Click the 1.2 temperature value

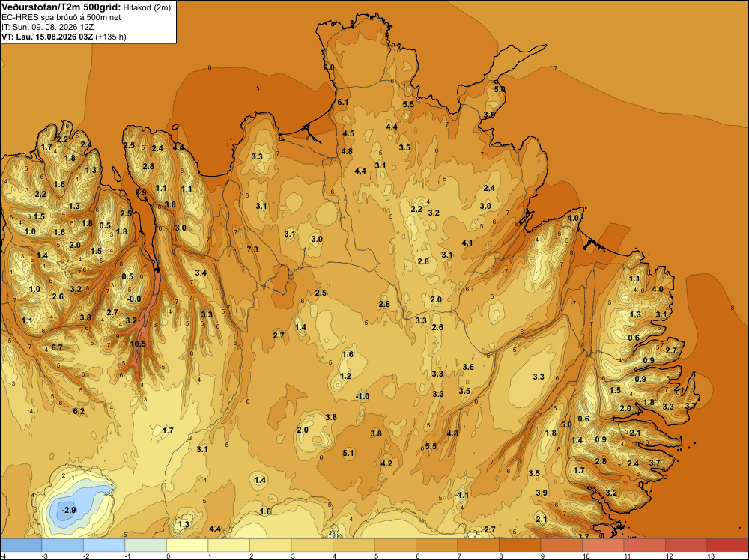click(x=345, y=376)
